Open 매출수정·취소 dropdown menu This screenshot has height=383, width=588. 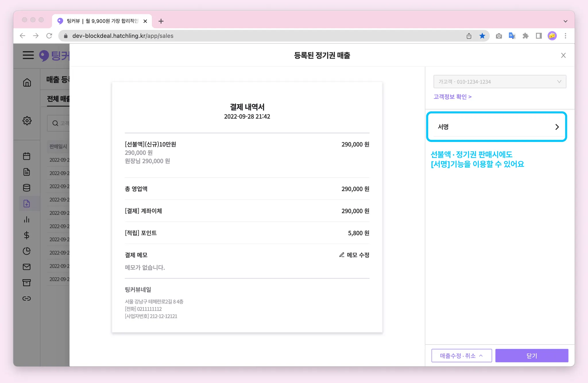[x=461, y=356]
